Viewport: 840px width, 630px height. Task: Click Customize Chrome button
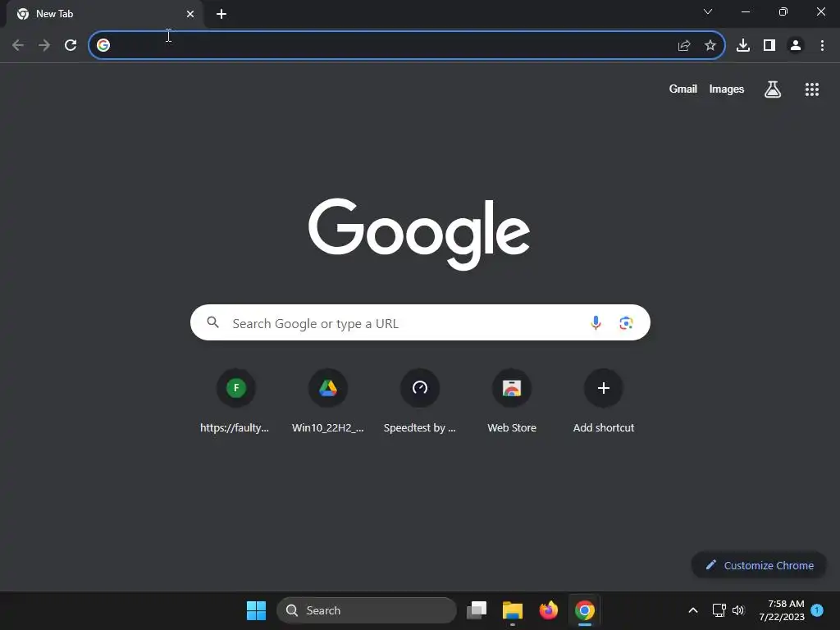tap(759, 565)
